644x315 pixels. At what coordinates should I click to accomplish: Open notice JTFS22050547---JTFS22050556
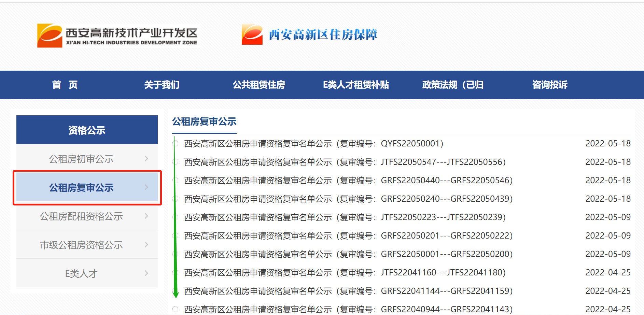coord(345,162)
